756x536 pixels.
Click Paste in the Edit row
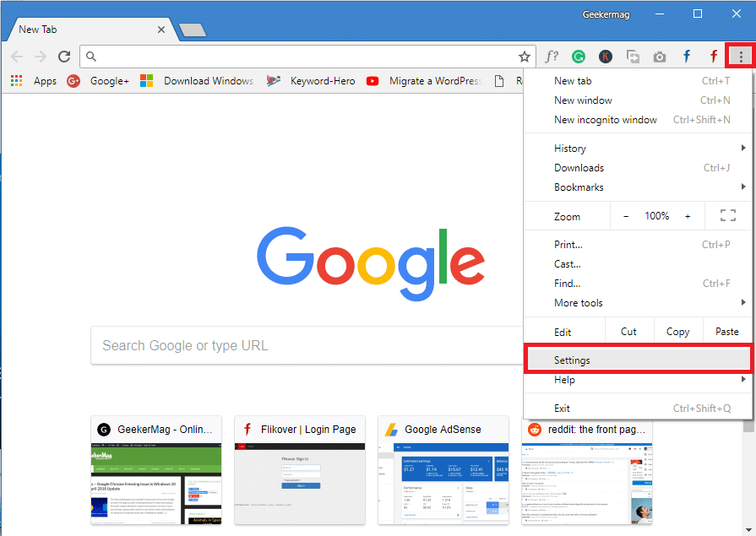tap(727, 332)
